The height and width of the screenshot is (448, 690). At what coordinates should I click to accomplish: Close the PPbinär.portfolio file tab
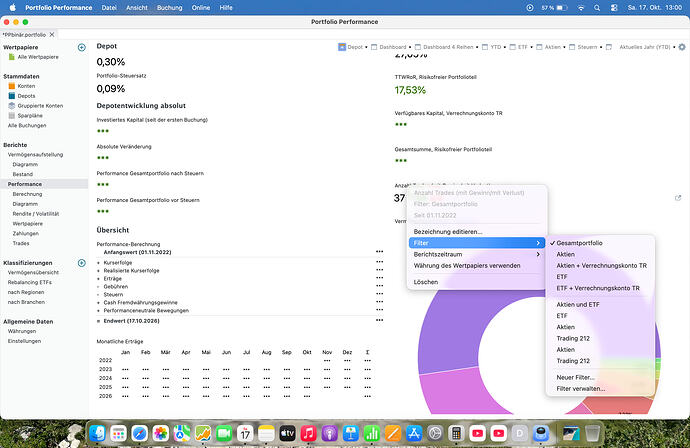tap(52, 34)
